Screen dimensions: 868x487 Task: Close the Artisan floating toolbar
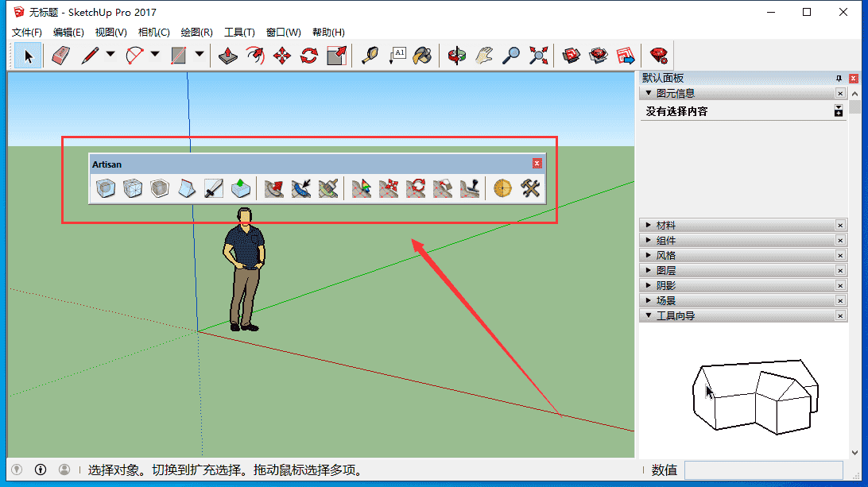[x=537, y=163]
